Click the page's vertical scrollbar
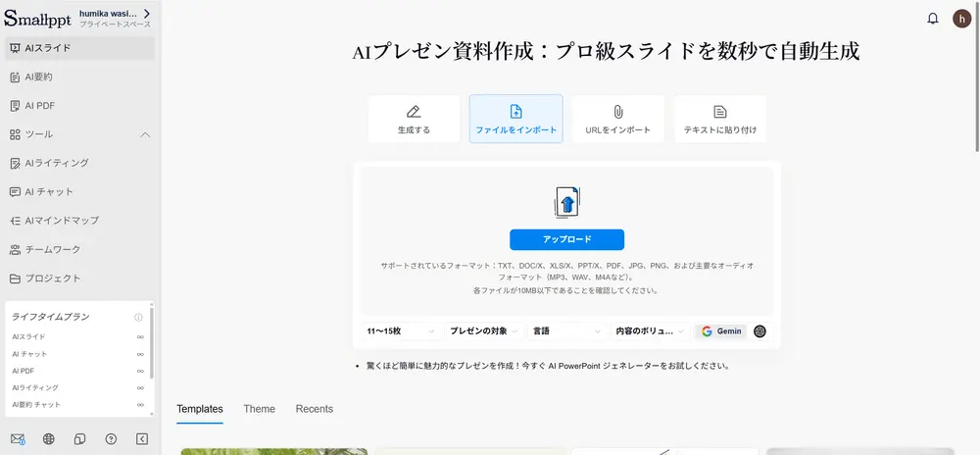 coord(977,78)
